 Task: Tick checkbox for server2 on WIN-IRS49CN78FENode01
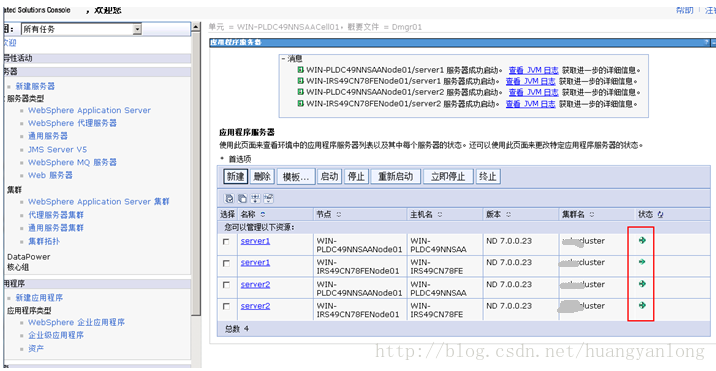226,306
